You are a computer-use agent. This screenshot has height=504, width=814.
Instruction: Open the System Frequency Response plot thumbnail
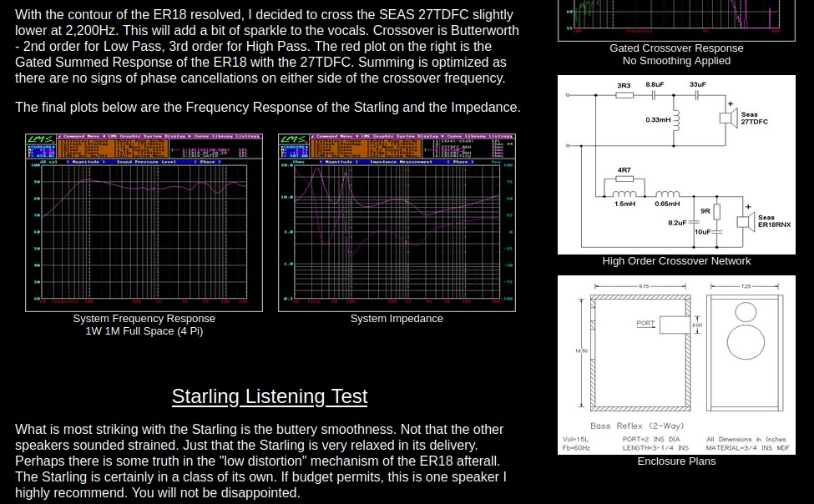[144, 223]
